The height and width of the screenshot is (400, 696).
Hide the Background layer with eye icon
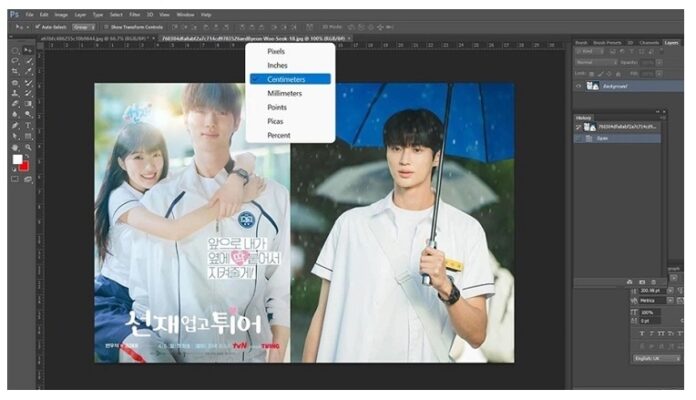(x=579, y=86)
